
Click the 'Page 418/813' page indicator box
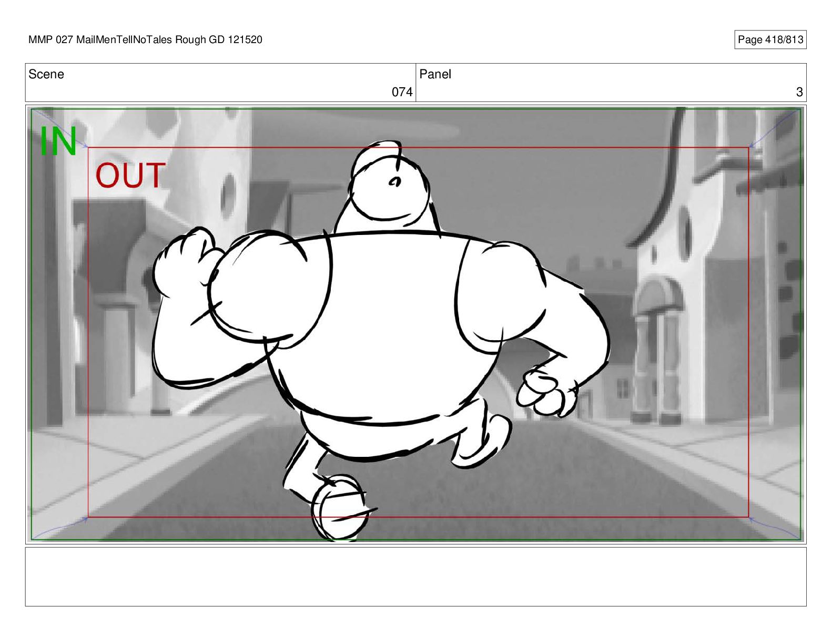tap(770, 40)
